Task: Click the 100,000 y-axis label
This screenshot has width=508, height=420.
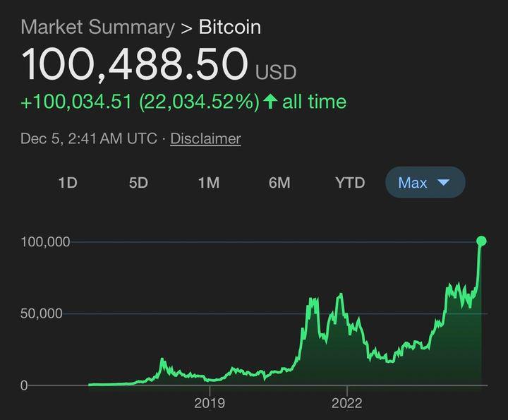Action: 46,241
